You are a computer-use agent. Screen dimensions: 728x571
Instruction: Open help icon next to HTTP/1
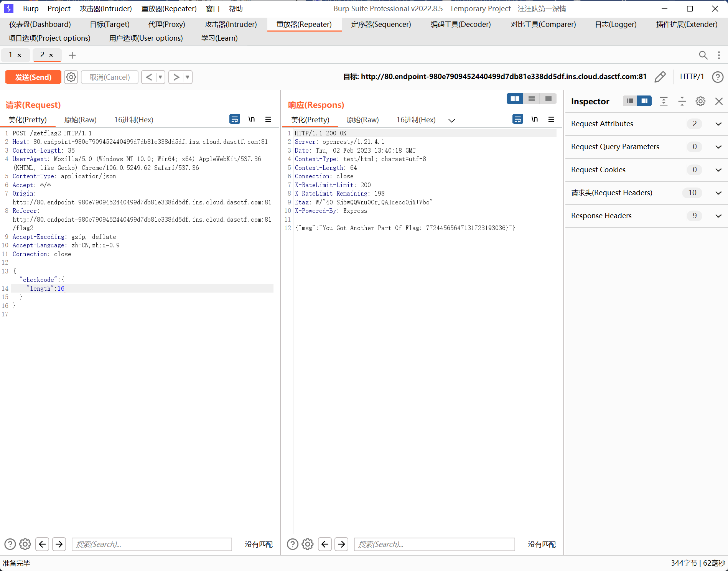click(717, 77)
